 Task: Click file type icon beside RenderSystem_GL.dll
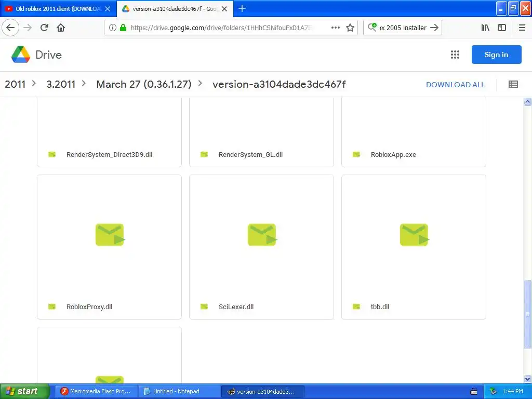(204, 154)
